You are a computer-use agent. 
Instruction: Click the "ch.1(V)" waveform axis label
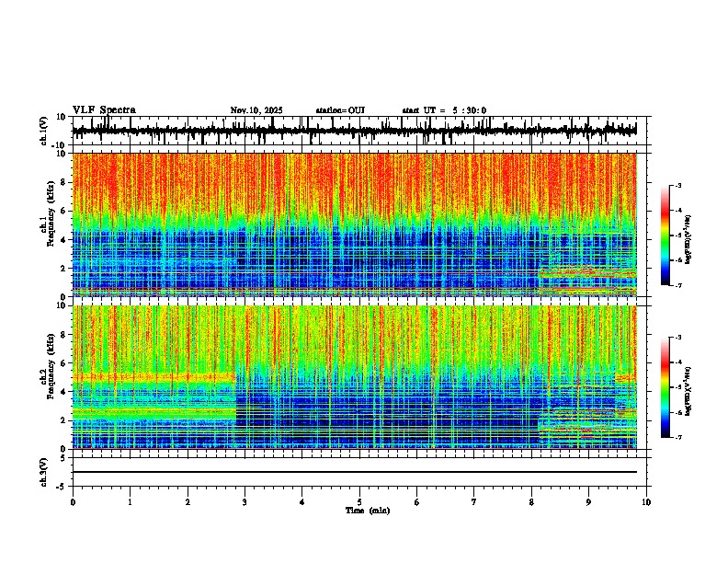44,131
